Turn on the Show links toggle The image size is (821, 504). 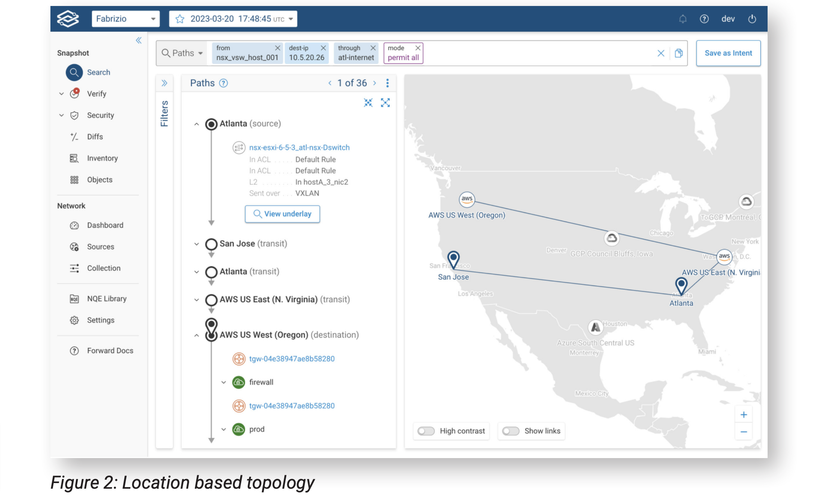pos(511,431)
